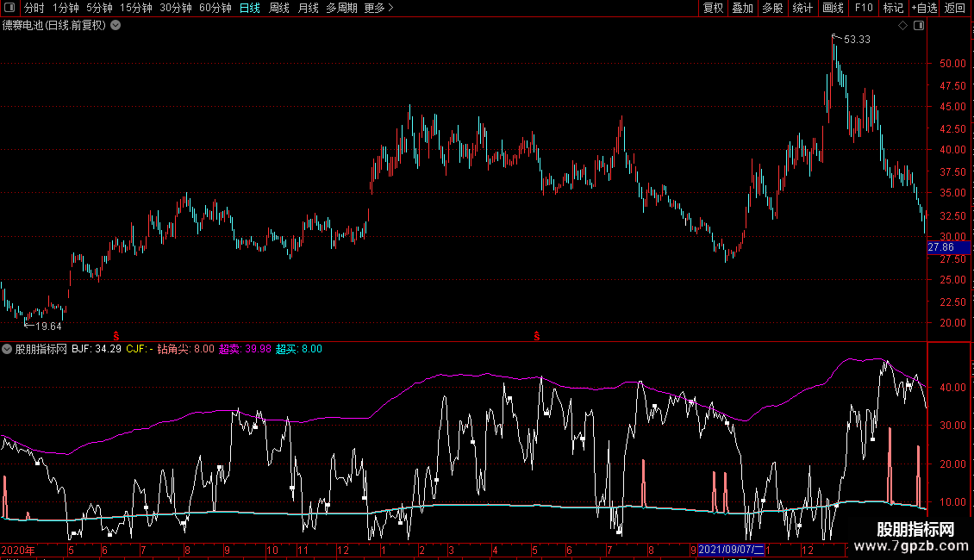Click the 钻角尖: 8.00 indicator value
The width and height of the screenshot is (974, 560).
tap(185, 349)
